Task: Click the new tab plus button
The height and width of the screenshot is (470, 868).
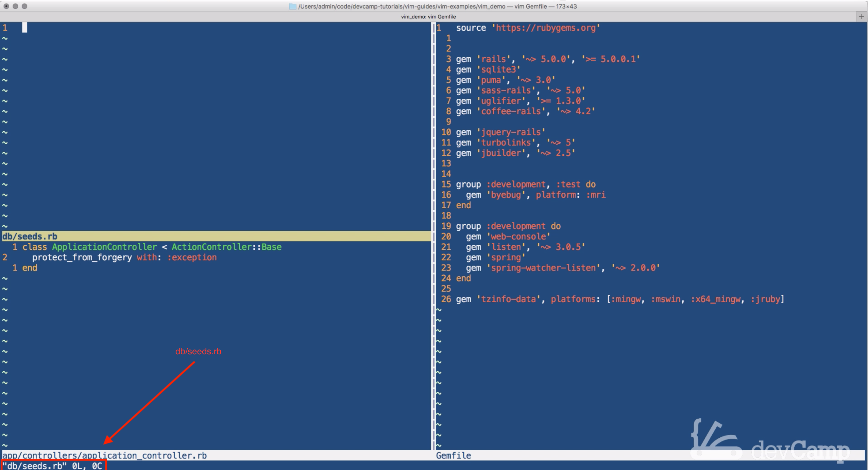Action: coord(861,16)
